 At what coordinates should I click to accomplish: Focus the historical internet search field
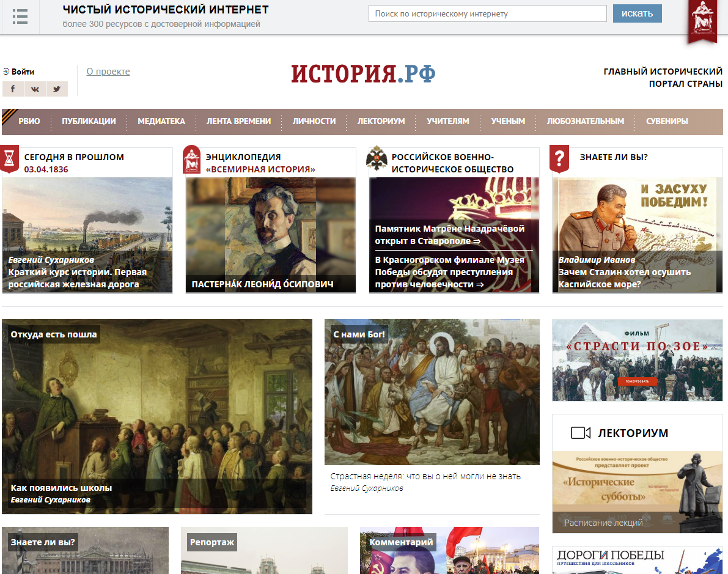point(488,13)
